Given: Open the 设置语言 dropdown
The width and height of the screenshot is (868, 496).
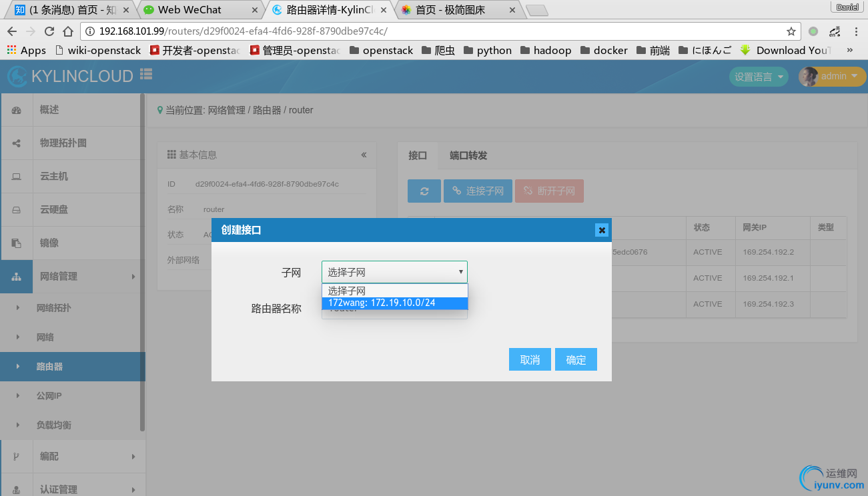Looking at the screenshot, I should 759,77.
